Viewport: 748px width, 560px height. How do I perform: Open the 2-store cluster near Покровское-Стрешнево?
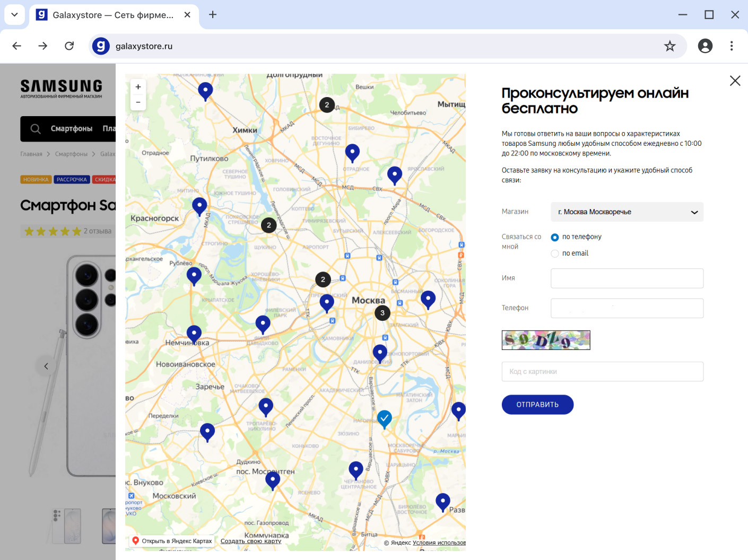click(269, 225)
